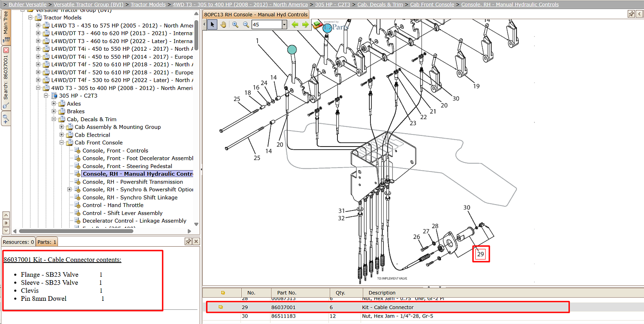The width and height of the screenshot is (644, 324).
Task: Click the note column header icon
Action: point(223,293)
